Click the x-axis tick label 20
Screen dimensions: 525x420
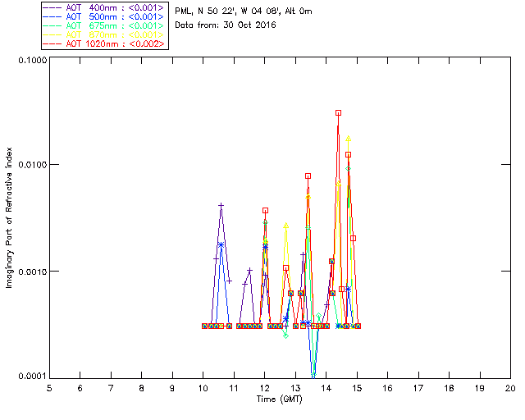click(x=510, y=388)
